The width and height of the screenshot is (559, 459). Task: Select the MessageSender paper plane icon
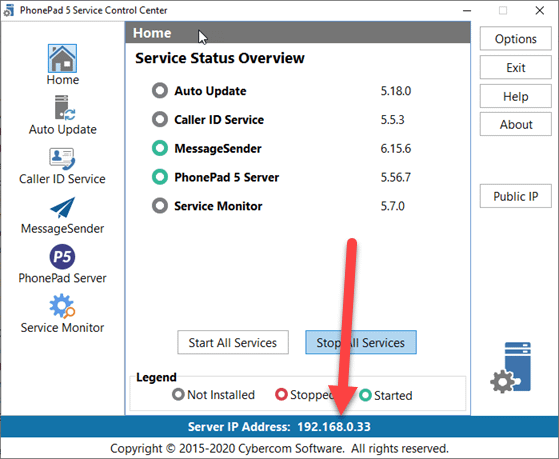point(63,208)
